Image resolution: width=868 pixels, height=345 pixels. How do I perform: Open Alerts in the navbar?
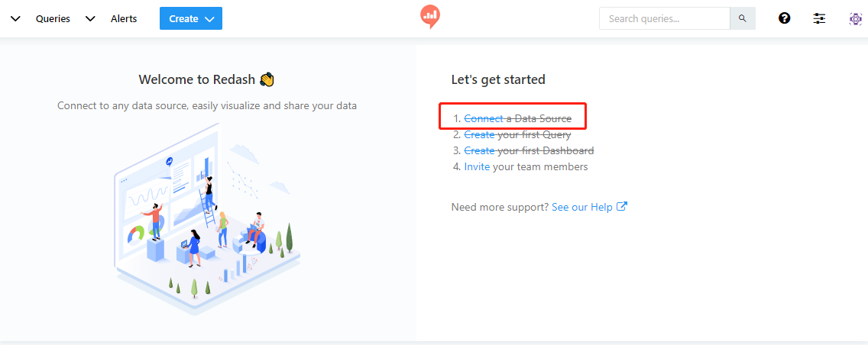click(124, 18)
